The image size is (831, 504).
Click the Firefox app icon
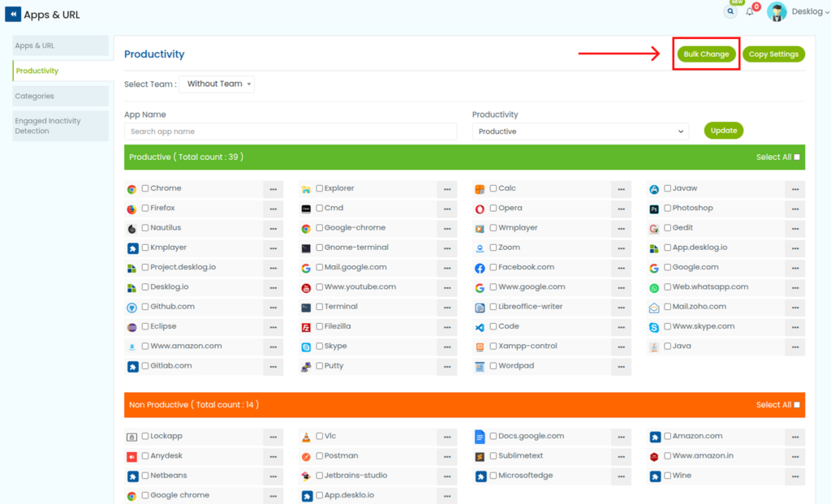pos(131,209)
